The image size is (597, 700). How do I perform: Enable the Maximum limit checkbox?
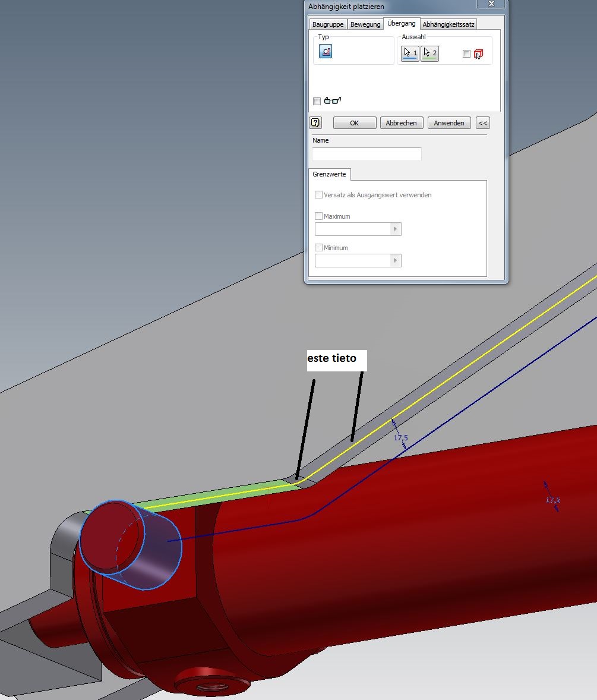coord(319,216)
